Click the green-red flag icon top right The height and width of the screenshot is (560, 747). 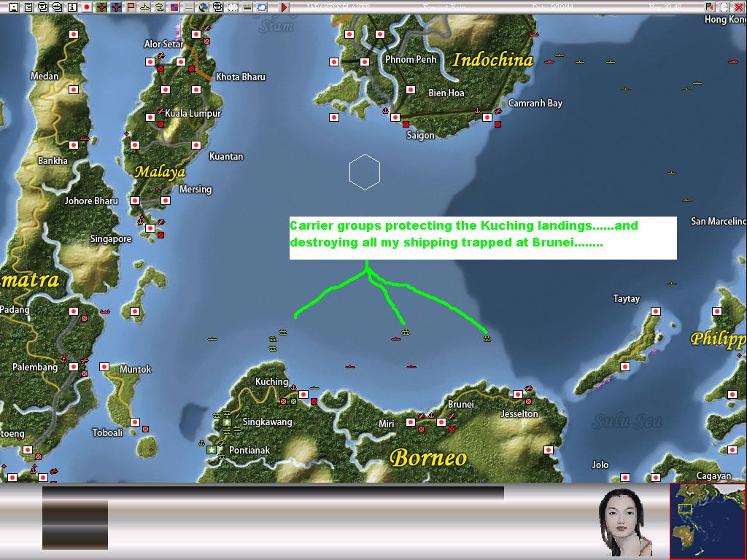(710, 7)
